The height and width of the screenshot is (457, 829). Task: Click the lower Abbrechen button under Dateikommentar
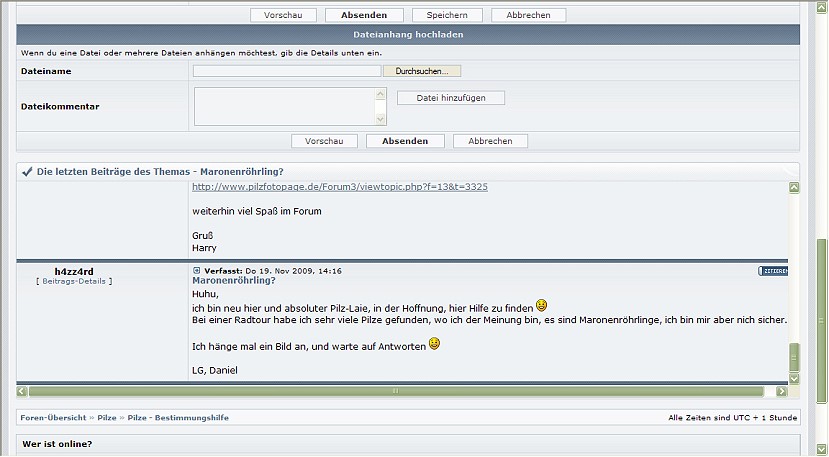pos(490,141)
